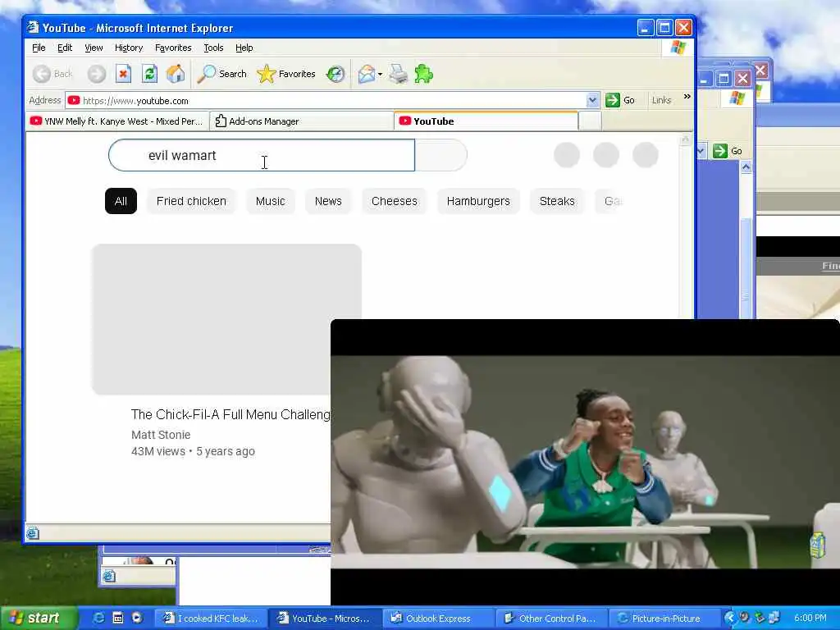Click the Back arrow button
Image resolution: width=840 pixels, height=630 pixels.
coord(52,74)
